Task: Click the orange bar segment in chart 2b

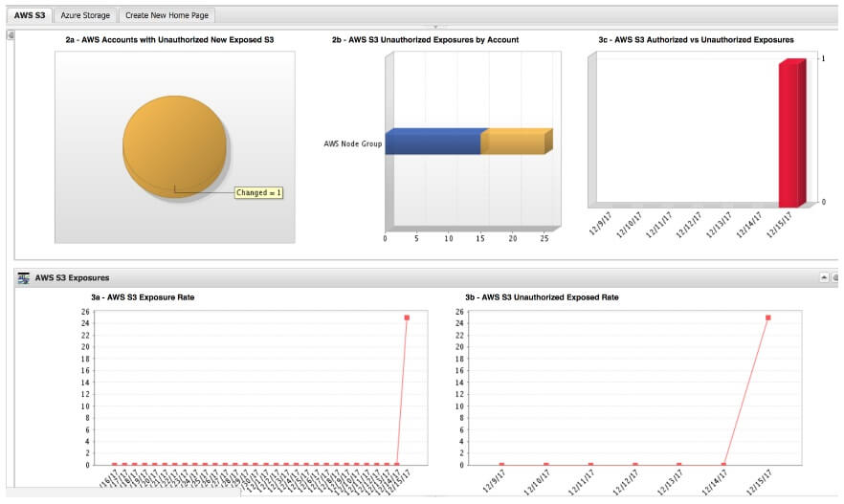Action: [x=516, y=142]
